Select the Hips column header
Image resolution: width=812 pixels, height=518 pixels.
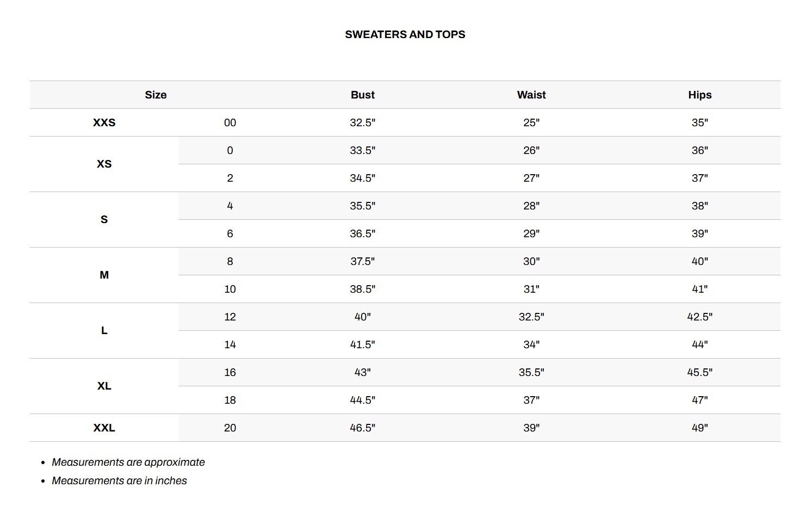pos(700,95)
